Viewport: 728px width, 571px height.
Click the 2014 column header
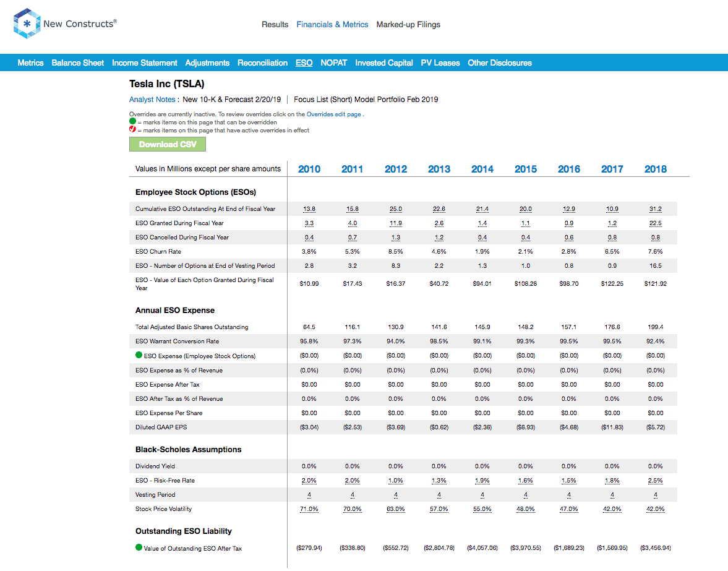click(x=482, y=169)
